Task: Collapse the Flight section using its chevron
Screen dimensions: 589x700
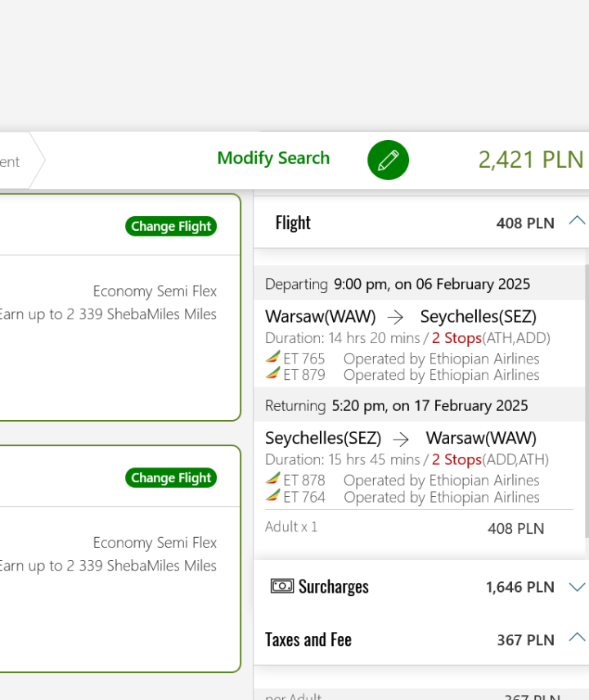Action: pos(577,221)
